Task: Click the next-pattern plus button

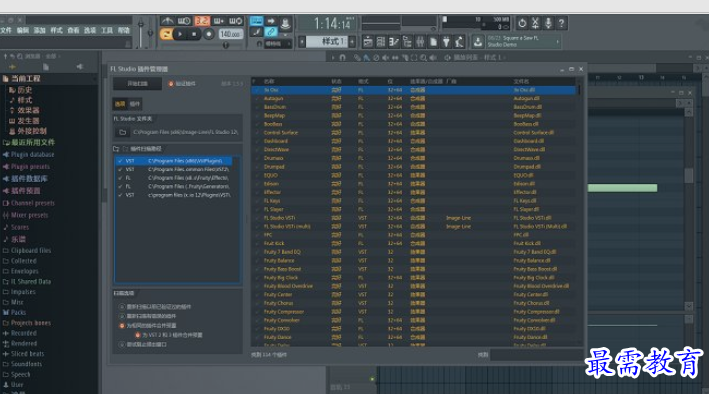Action: click(352, 42)
